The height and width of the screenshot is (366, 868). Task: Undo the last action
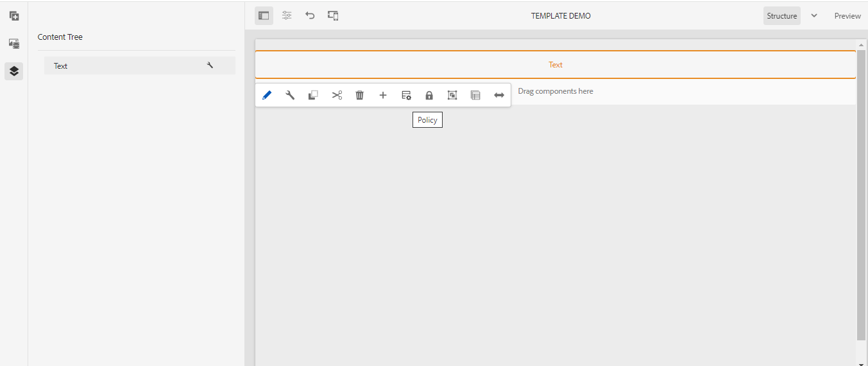tap(310, 15)
